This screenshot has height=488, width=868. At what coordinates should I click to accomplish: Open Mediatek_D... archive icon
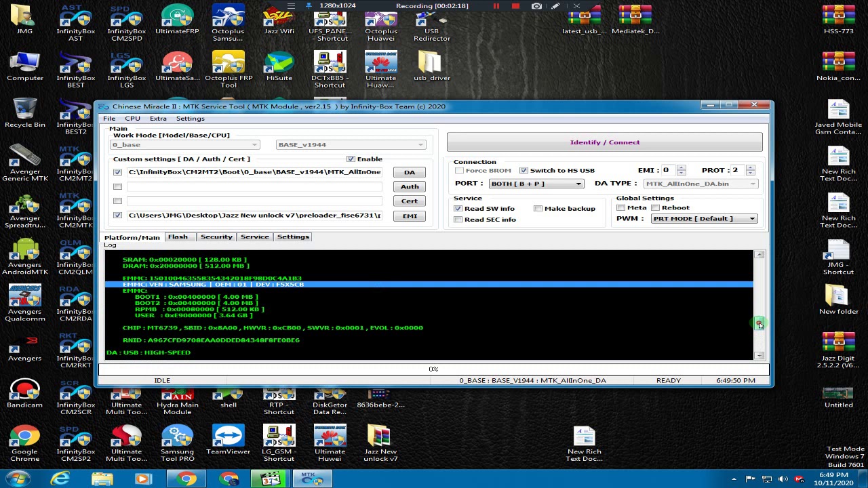635,20
